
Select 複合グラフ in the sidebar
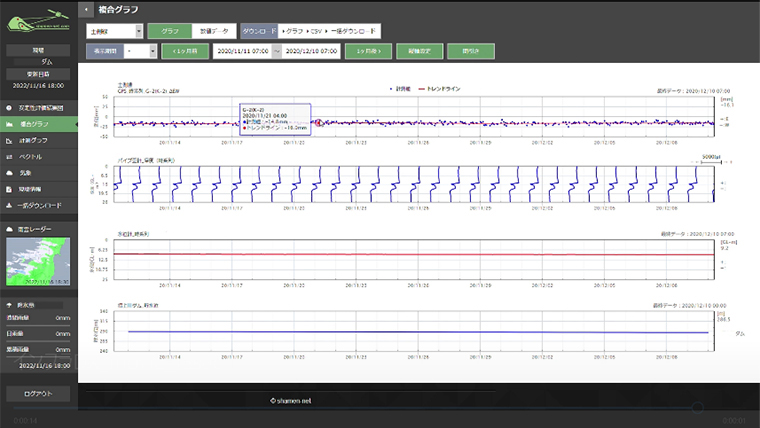click(x=39, y=124)
